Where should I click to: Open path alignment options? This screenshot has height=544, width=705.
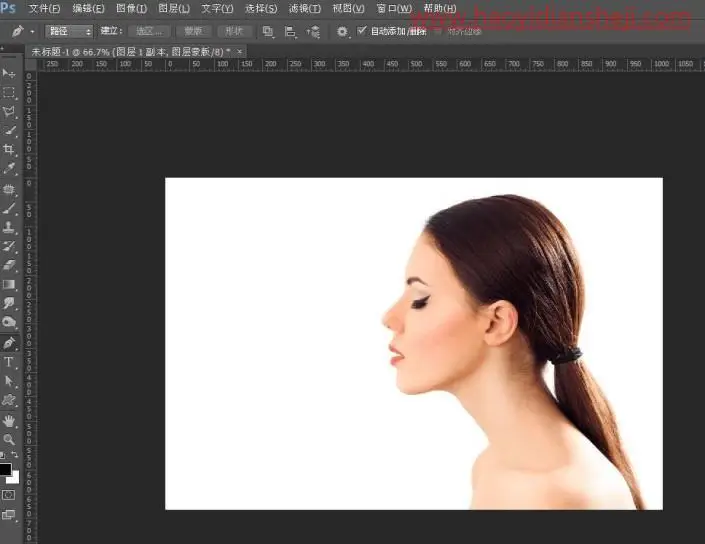290,31
